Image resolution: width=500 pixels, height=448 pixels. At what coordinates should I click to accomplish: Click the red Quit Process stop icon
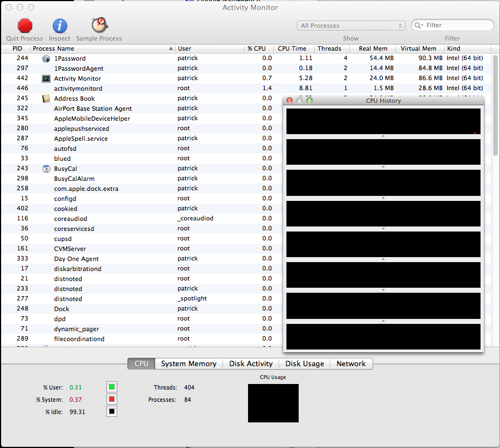pos(25,26)
